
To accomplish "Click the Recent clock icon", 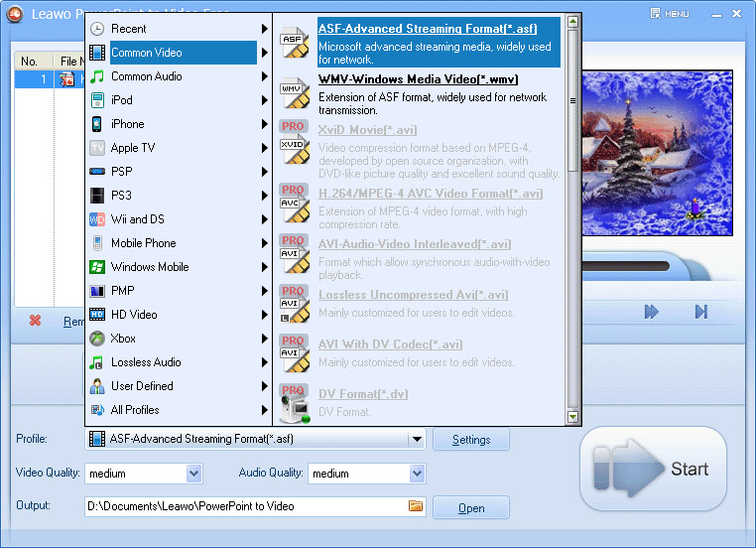I will click(x=97, y=29).
